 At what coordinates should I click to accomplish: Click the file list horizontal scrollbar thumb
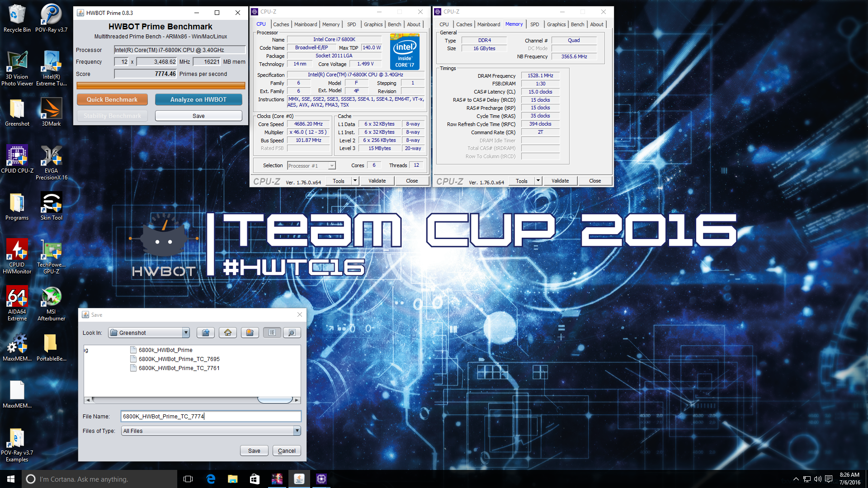275,400
